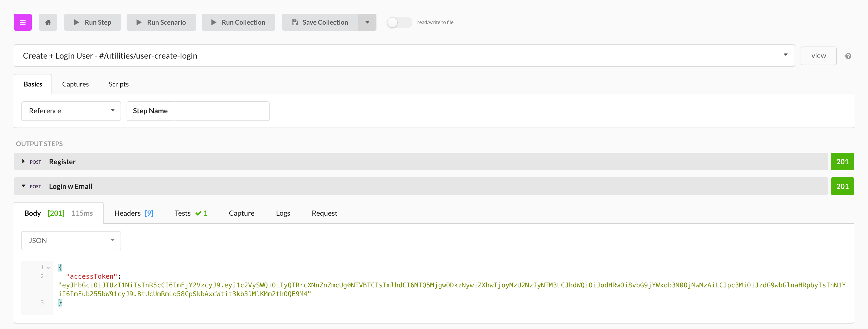Open the Reference type dropdown

click(x=71, y=111)
